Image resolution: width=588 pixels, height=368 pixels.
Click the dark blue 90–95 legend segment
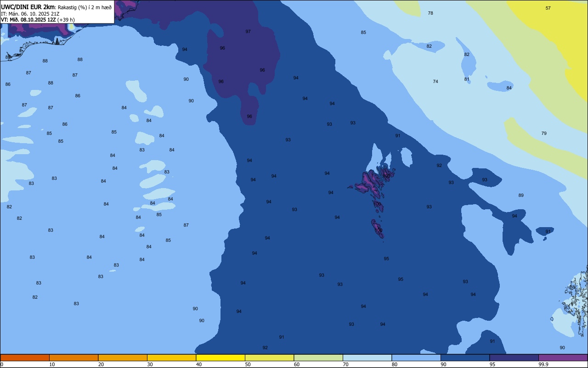point(465,357)
